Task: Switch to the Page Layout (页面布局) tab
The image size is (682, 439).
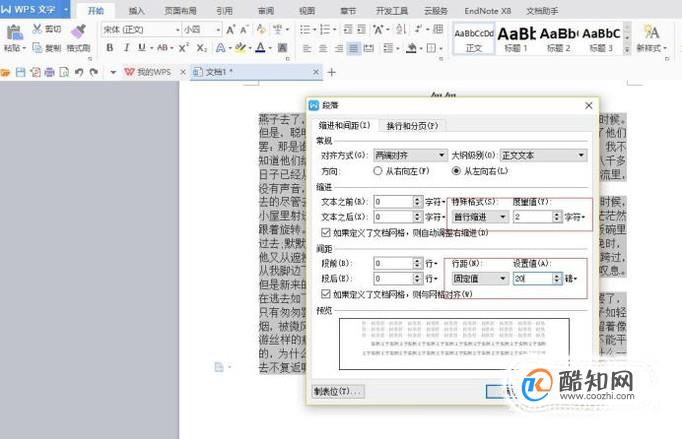Action: click(180, 11)
